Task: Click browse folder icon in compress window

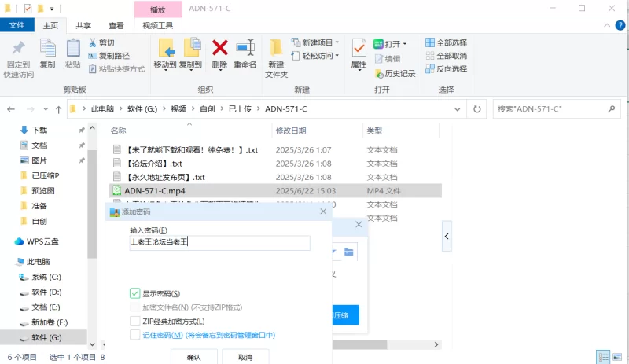Action: [x=348, y=252]
